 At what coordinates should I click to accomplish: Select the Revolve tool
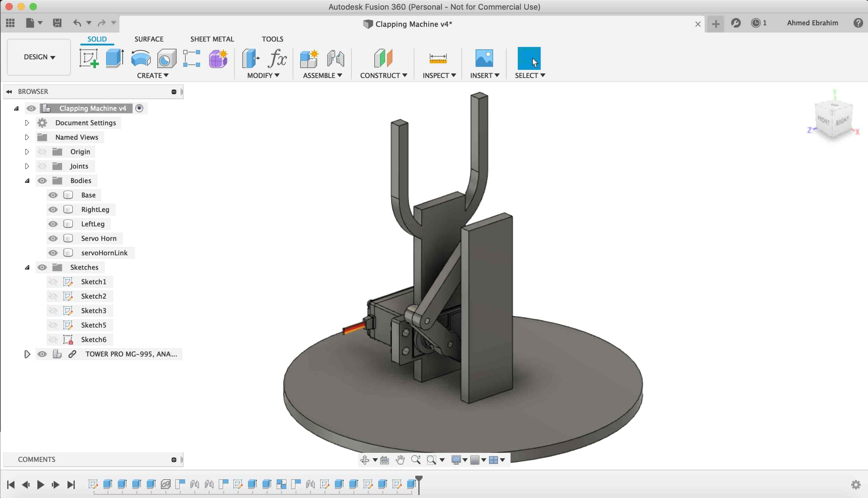[141, 58]
